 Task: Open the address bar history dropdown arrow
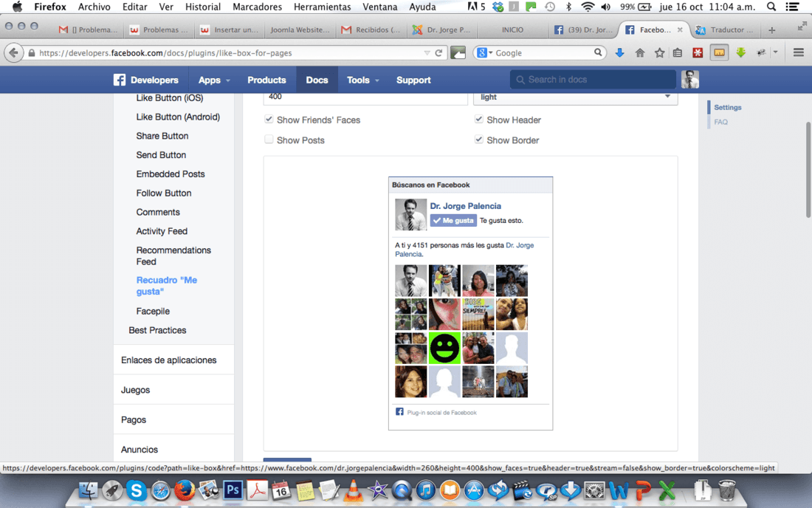(427, 53)
